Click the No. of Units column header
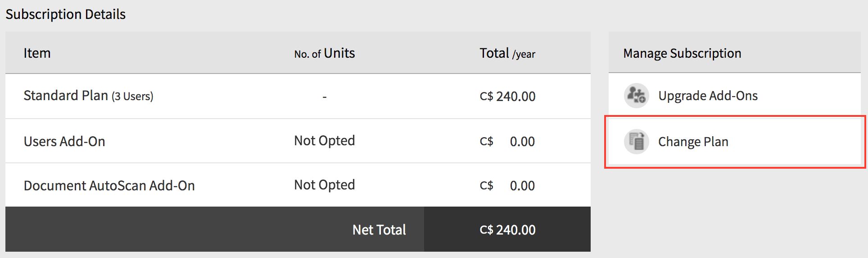868x258 pixels. point(324,53)
